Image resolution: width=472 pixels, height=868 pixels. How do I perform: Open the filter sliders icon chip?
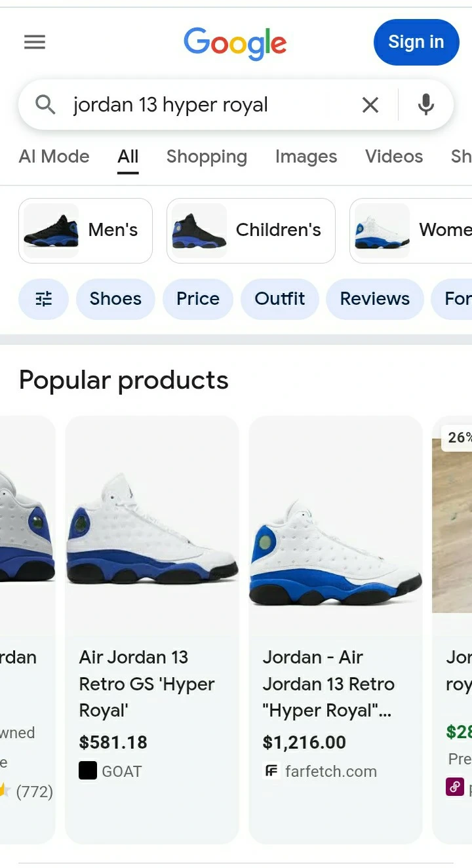pos(44,299)
